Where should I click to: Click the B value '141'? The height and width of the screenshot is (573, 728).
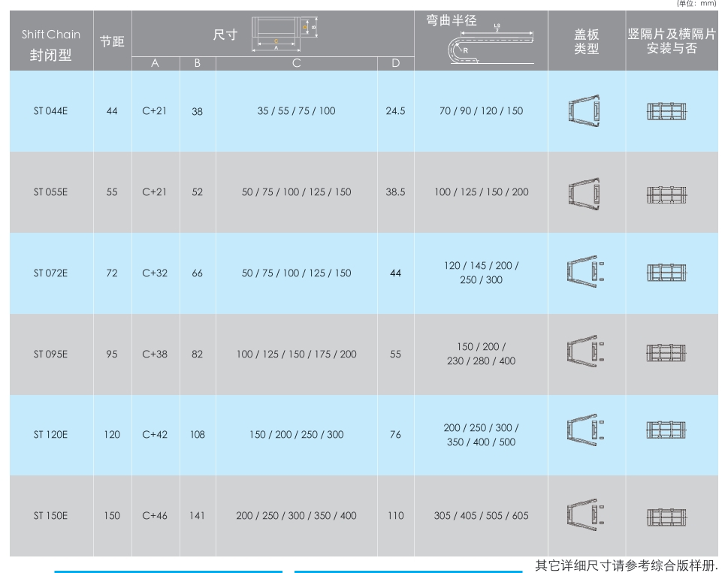(198, 516)
